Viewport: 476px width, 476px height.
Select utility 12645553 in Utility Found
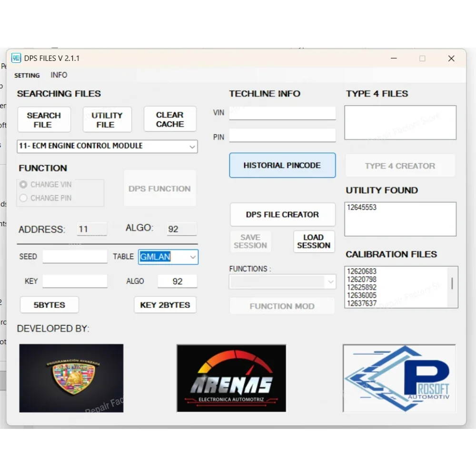(x=362, y=208)
